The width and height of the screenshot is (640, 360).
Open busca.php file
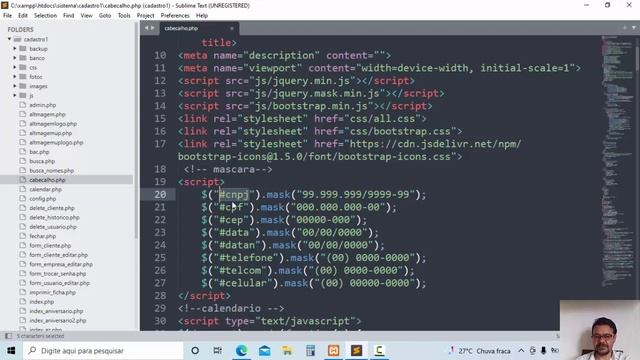coord(42,161)
